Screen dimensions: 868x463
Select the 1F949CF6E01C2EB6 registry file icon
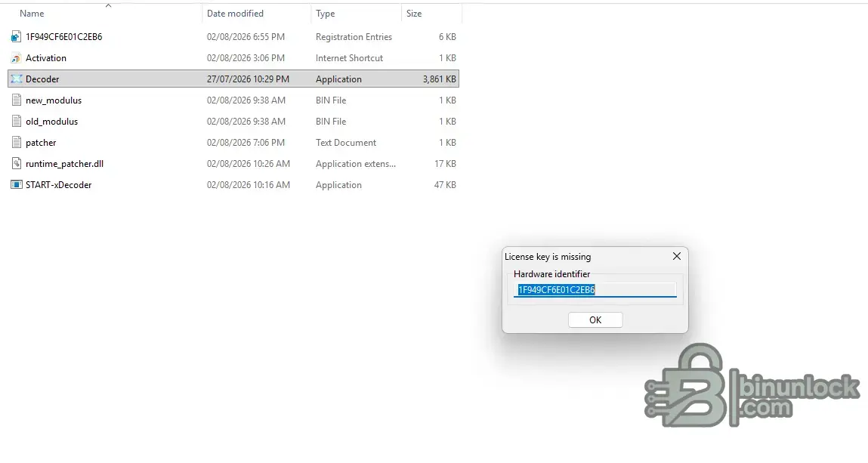[16, 37]
